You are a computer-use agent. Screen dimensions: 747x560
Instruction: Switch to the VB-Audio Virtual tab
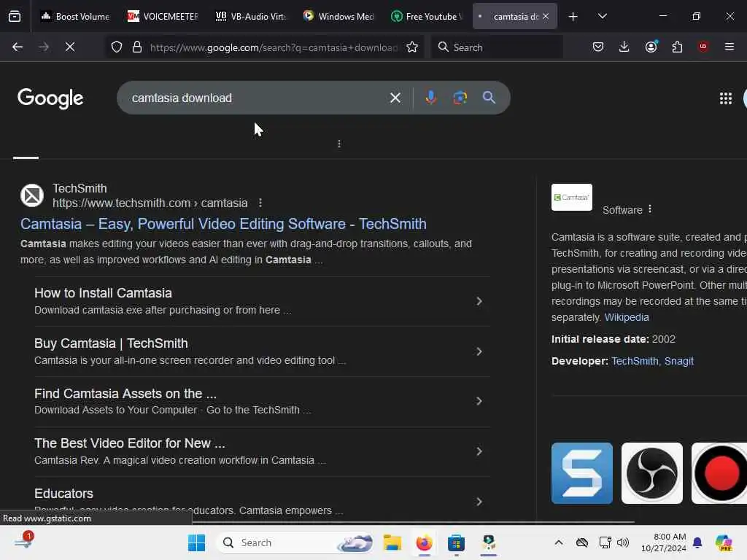[250, 16]
